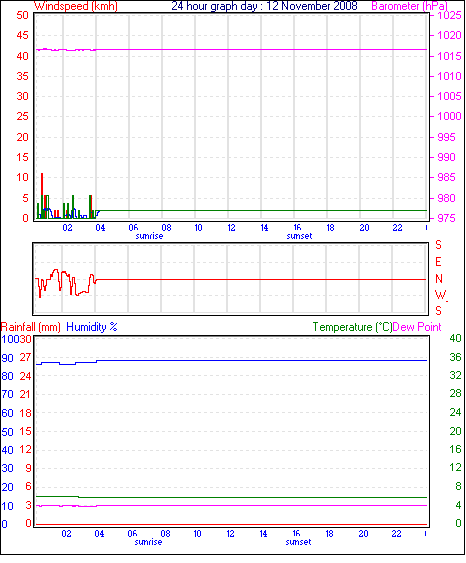Click the sunrise marker under the bottom graph

148,542
